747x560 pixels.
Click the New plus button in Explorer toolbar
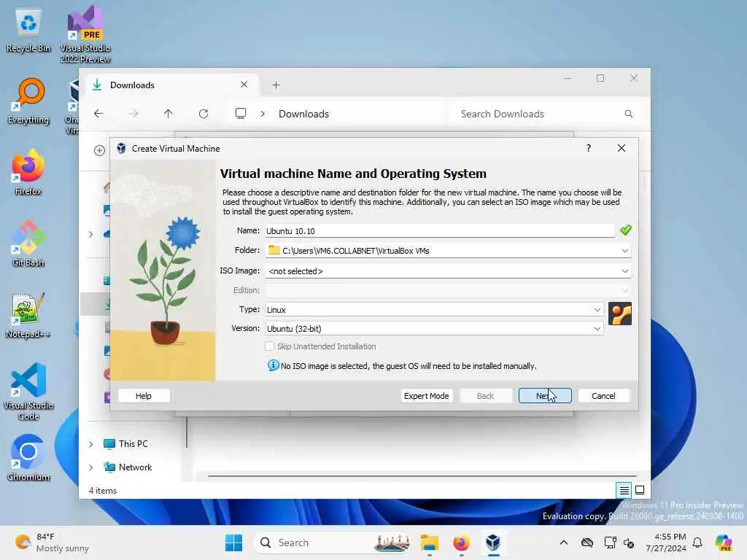pos(99,150)
